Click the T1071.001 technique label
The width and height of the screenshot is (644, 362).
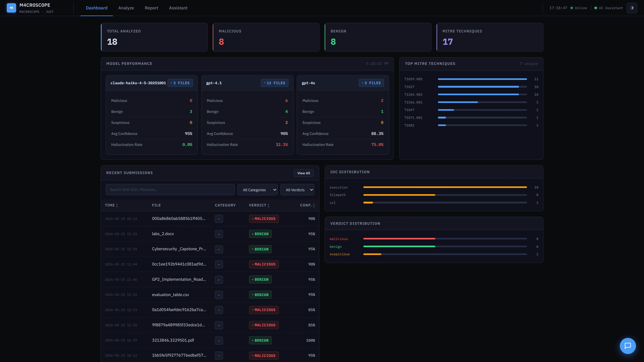[413, 118]
